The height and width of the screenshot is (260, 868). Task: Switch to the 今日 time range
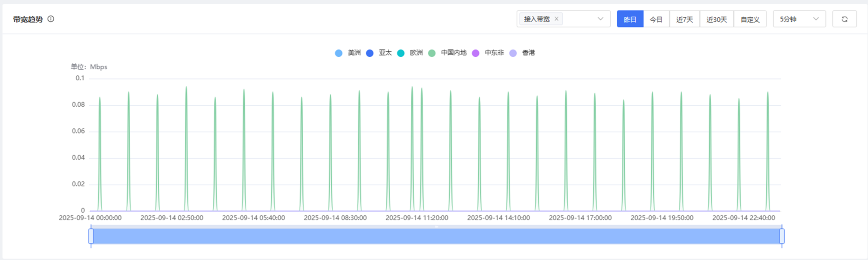pos(656,19)
